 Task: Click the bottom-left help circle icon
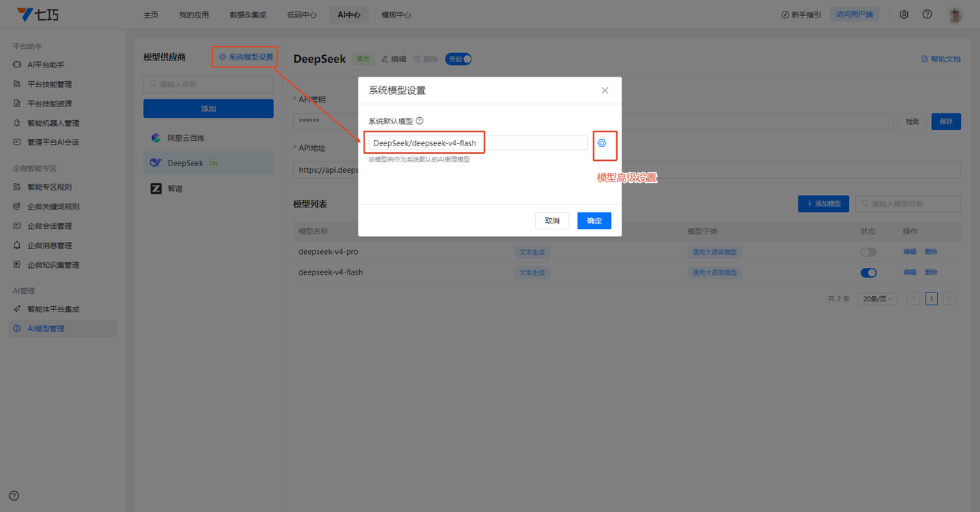click(14, 496)
